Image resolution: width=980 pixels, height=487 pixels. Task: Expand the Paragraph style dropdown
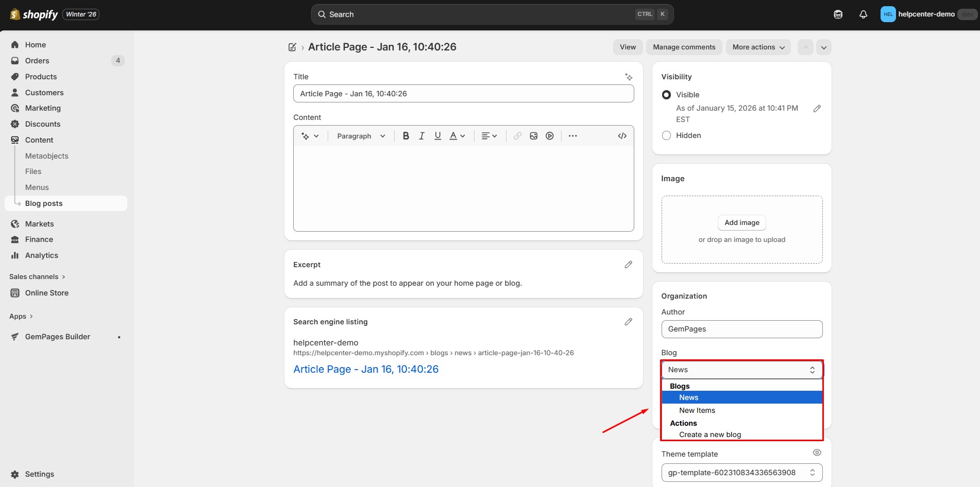(361, 136)
